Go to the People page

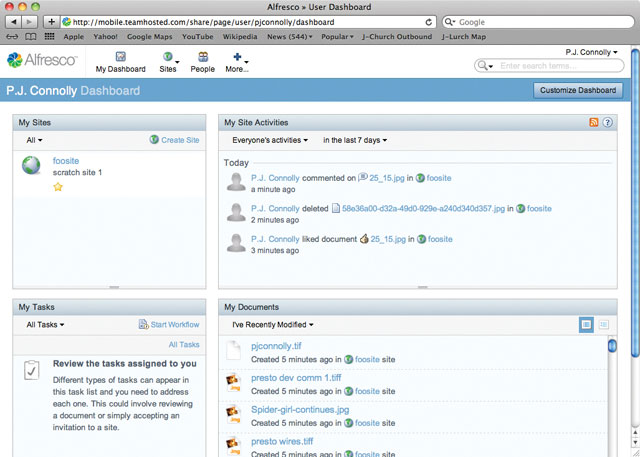(x=202, y=62)
